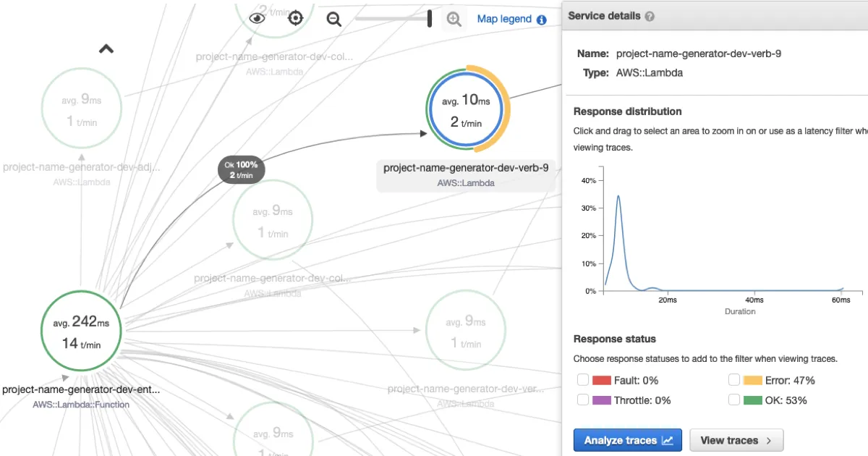Click the green OK color swatch
The width and height of the screenshot is (868, 456).
pyautogui.click(x=753, y=400)
